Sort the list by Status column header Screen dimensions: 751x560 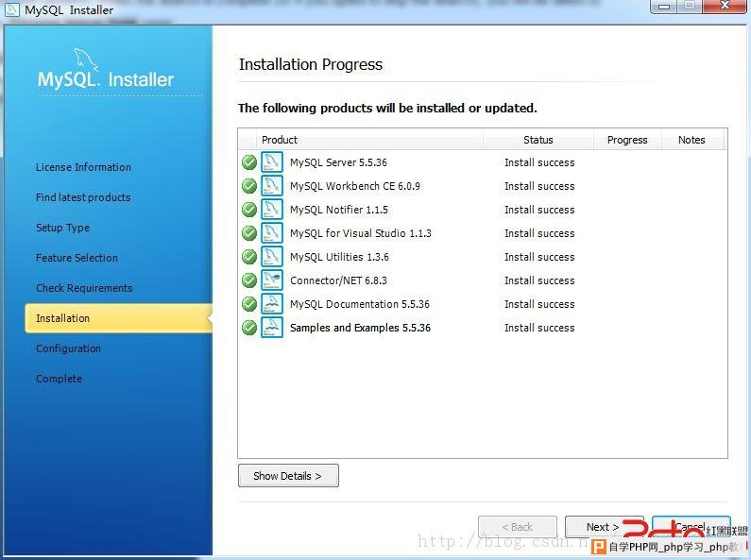[x=538, y=140]
